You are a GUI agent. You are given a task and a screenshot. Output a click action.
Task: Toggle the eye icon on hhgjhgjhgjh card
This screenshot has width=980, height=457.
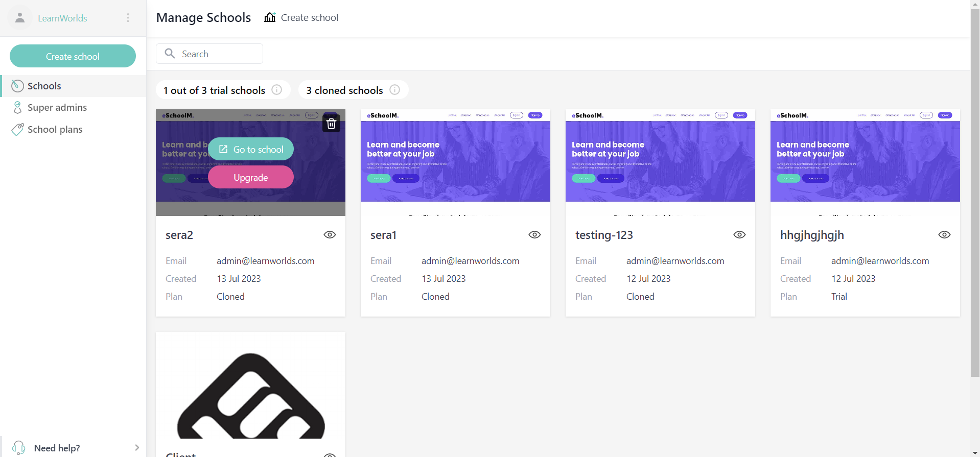click(x=944, y=235)
